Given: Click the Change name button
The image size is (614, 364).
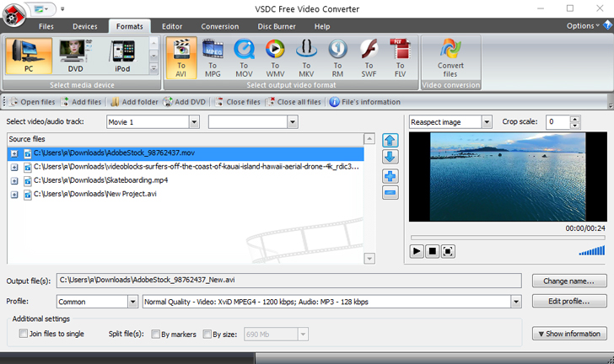Looking at the screenshot, I should point(569,281).
